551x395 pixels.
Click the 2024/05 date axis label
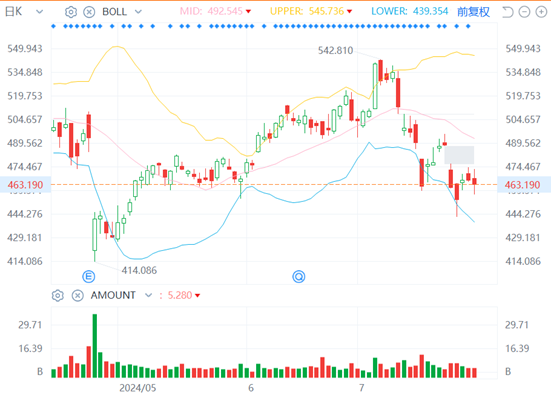click(x=137, y=388)
